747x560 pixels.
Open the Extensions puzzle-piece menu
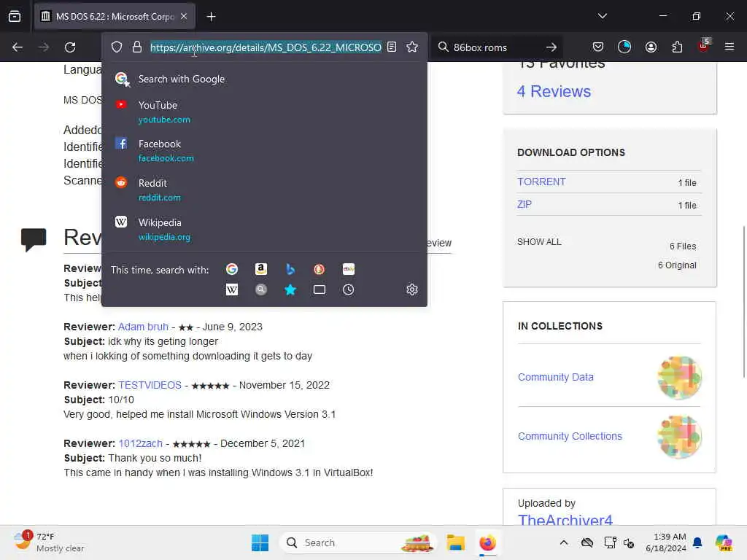click(677, 47)
